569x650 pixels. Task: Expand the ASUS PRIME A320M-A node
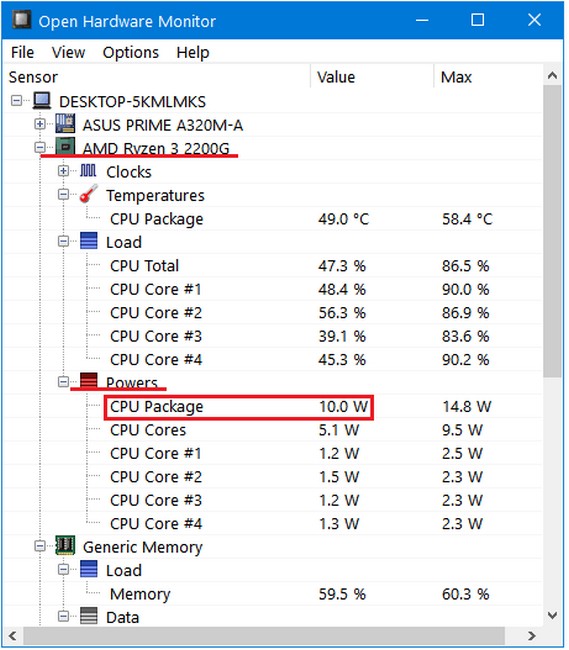tap(40, 124)
